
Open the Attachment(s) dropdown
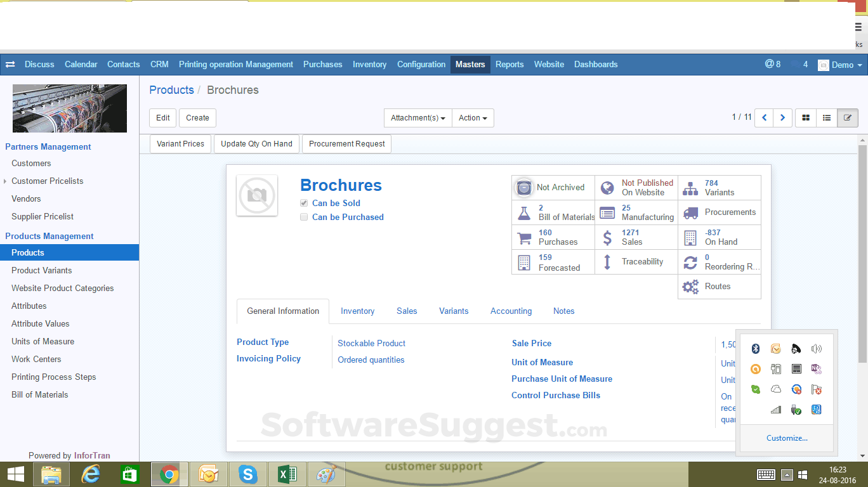418,117
